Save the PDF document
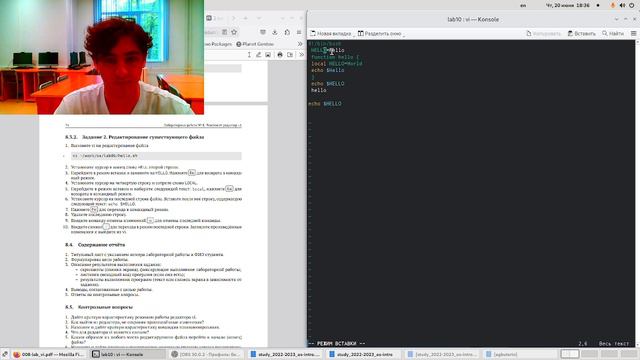The width and height of the screenshot is (640, 360). (290, 55)
